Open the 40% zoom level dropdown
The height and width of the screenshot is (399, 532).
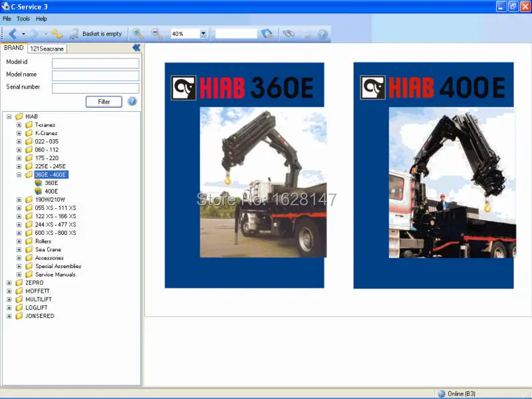pyautogui.click(x=203, y=34)
